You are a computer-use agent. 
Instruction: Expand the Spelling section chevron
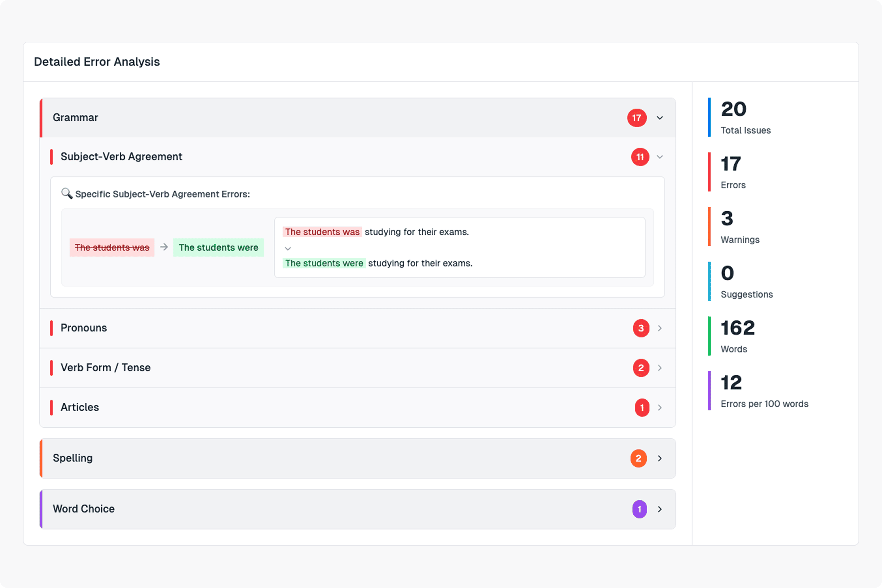[x=659, y=458]
